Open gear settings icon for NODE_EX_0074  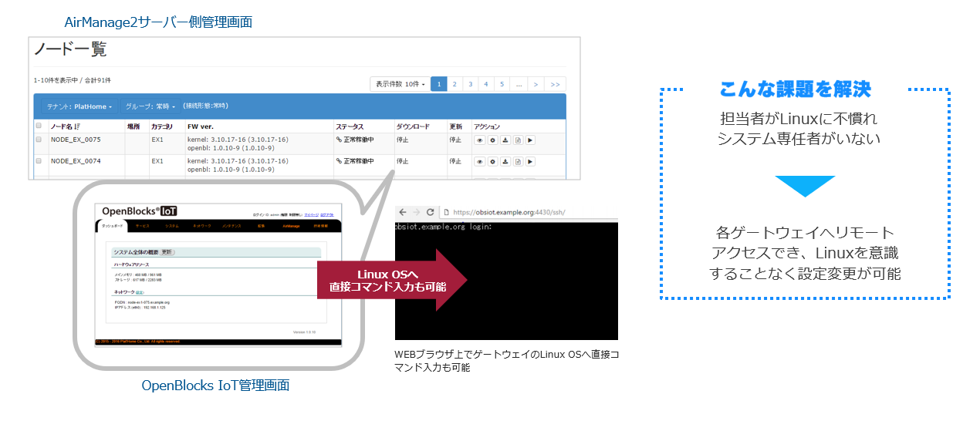pos(492,162)
